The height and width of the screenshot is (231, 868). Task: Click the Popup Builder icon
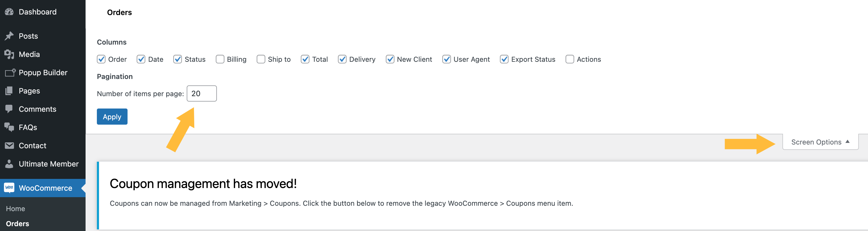(10, 73)
